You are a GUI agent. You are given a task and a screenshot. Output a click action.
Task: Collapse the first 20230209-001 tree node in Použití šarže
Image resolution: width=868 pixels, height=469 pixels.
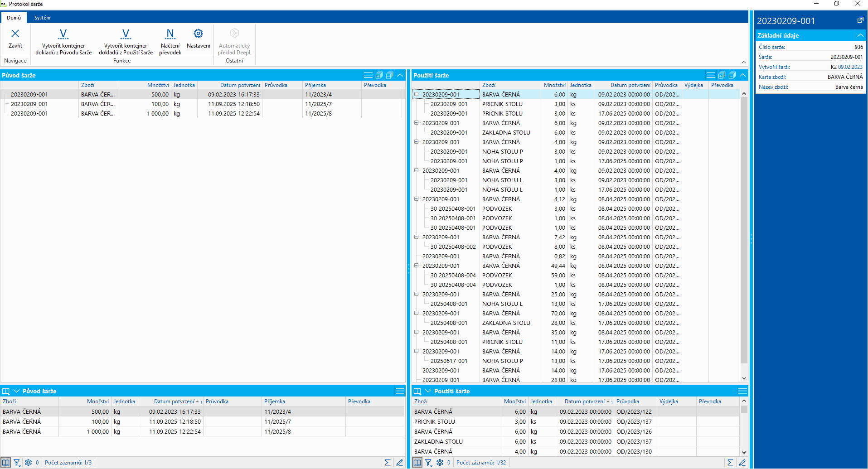tap(416, 94)
